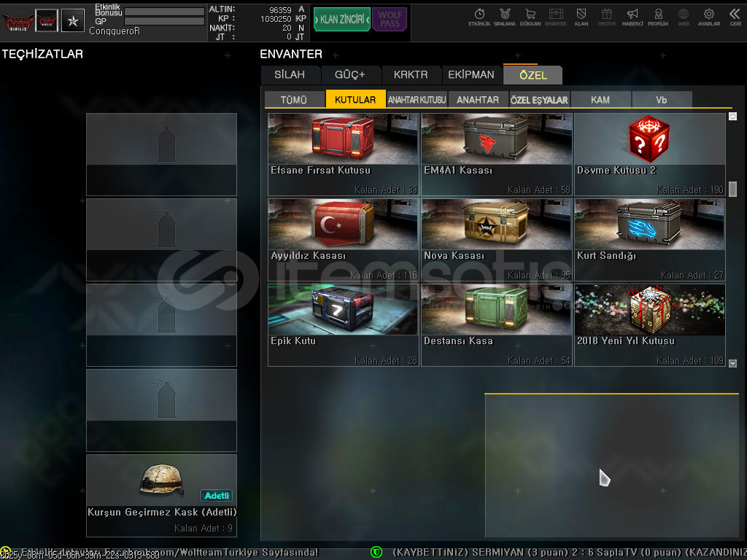Switch to the GÜÇ+ tab

coord(350,75)
